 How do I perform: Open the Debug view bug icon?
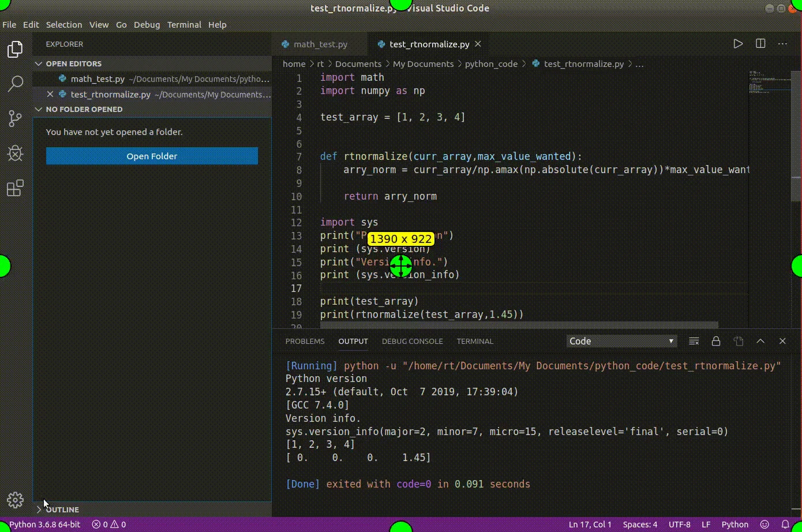(x=16, y=153)
